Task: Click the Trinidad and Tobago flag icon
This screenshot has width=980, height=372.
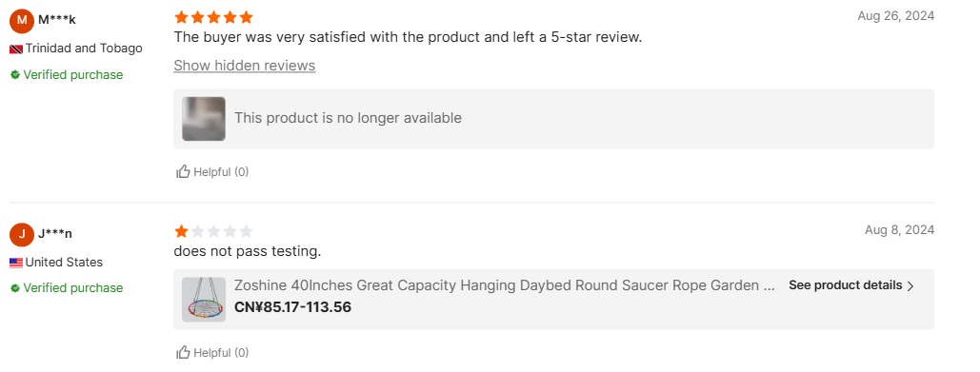Action: coord(16,49)
